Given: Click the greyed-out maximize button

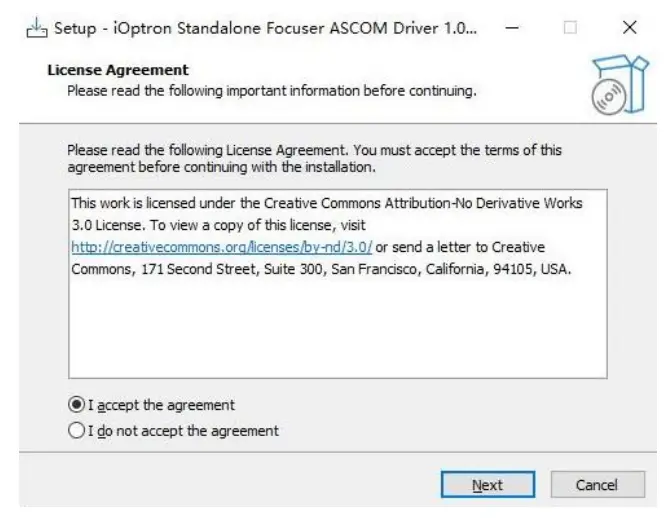Looking at the screenshot, I should 570,28.
